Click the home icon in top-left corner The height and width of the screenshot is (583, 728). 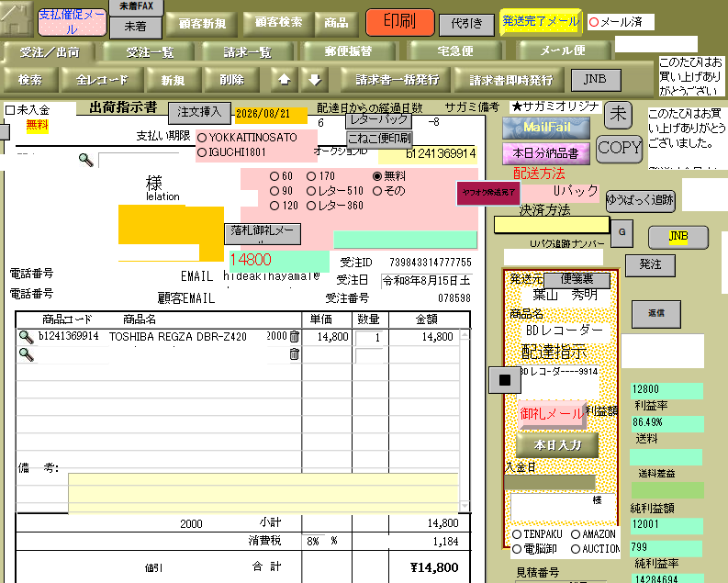[x=17, y=18]
